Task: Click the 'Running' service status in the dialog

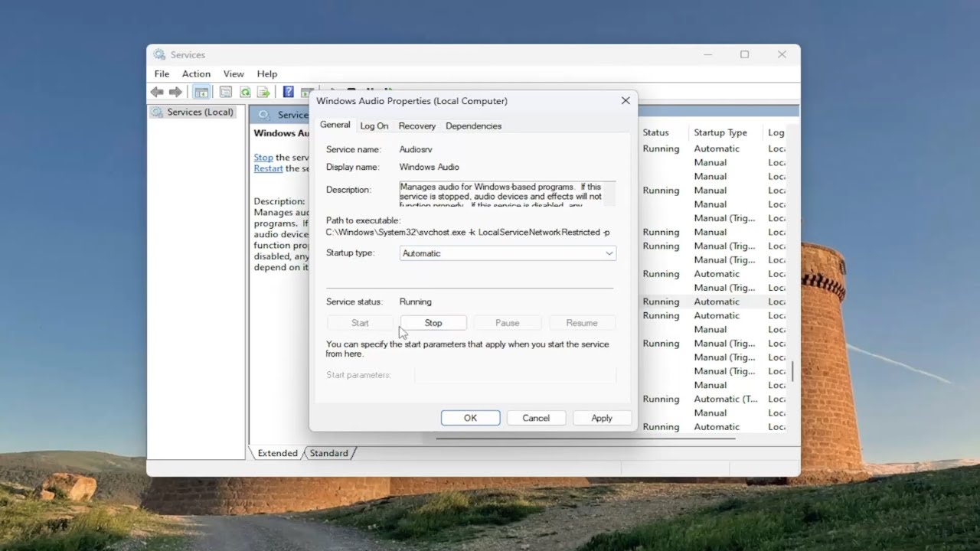Action: (x=416, y=302)
